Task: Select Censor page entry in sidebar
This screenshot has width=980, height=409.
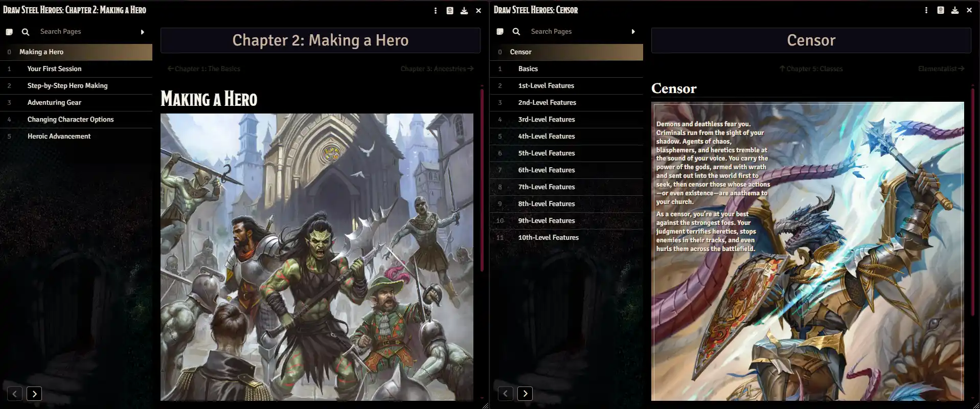Action: pyautogui.click(x=566, y=52)
